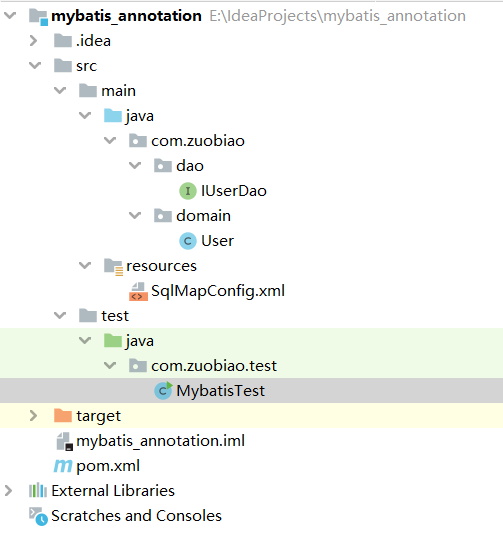Select the mybatis_annotation project root
Screen dimensions: 503x542
point(127,16)
